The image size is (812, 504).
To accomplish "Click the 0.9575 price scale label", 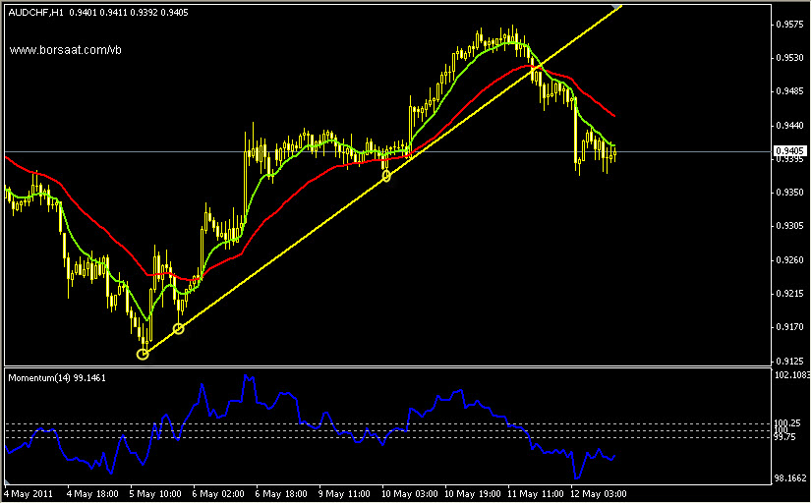I will click(x=789, y=24).
